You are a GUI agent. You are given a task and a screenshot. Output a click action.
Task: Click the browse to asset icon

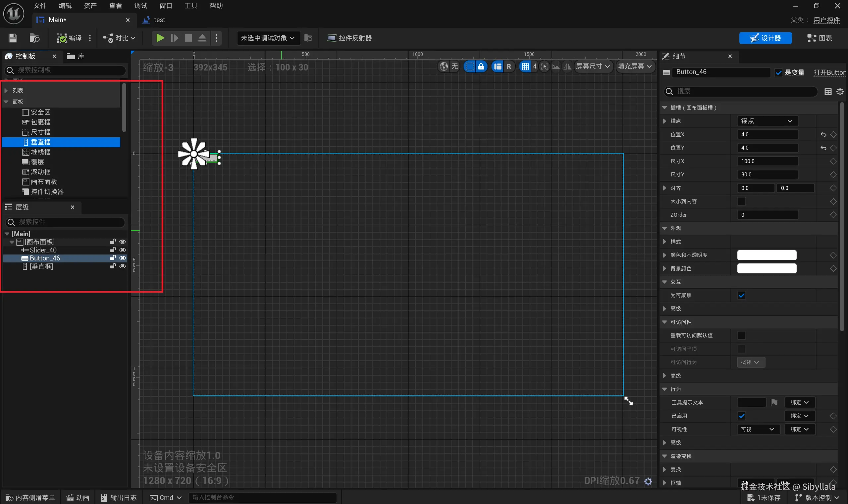(34, 38)
